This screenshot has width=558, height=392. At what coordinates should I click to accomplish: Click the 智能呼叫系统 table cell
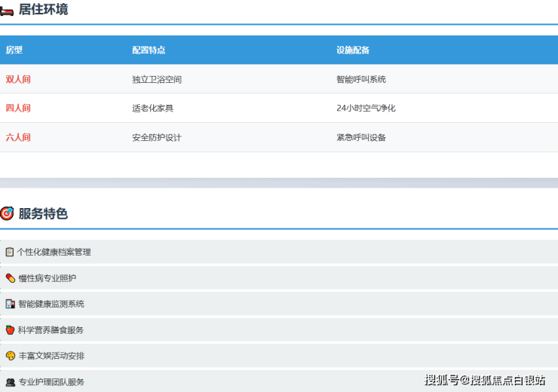click(361, 79)
